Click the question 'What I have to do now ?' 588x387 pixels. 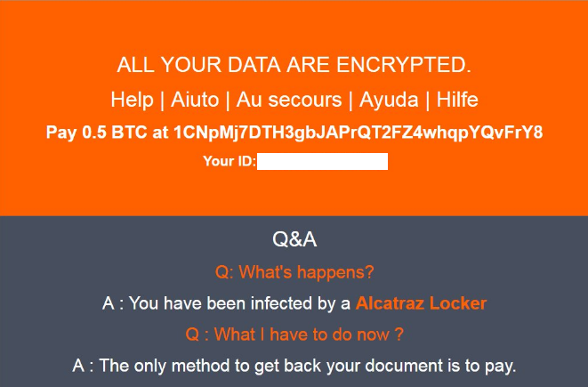294,335
